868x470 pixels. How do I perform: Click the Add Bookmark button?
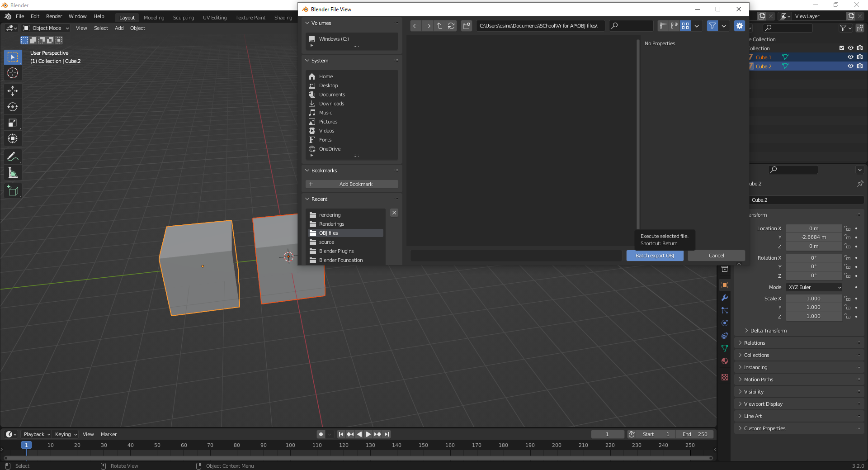tap(352, 184)
